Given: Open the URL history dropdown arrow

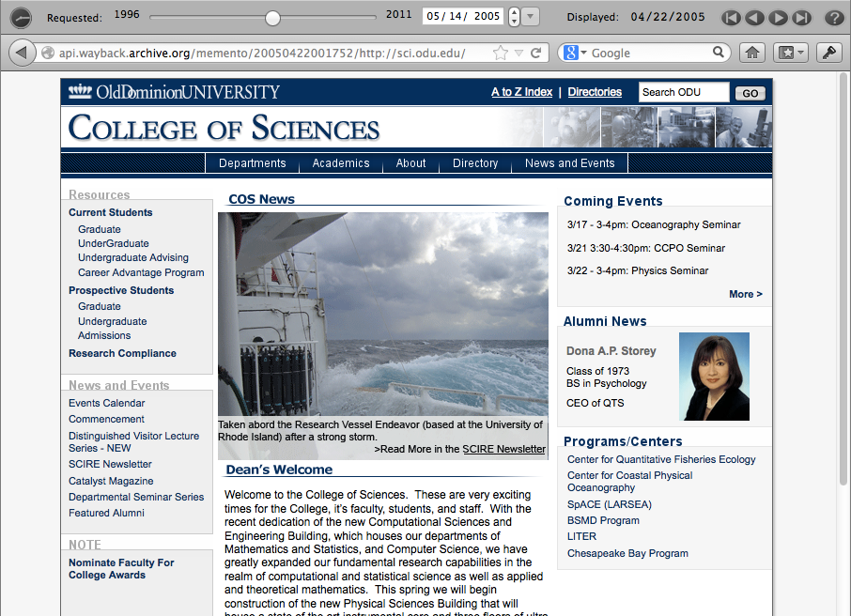Looking at the screenshot, I should 518,53.
